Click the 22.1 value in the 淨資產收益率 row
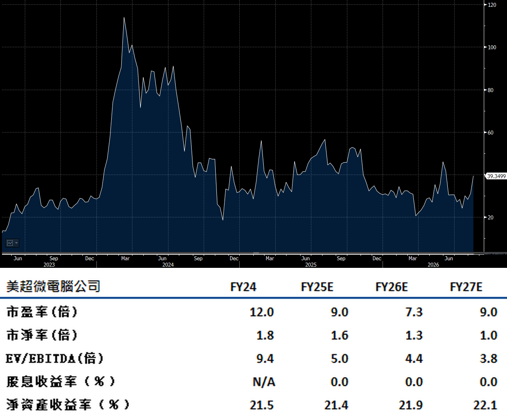The width and height of the screenshot is (507, 420). [485, 405]
